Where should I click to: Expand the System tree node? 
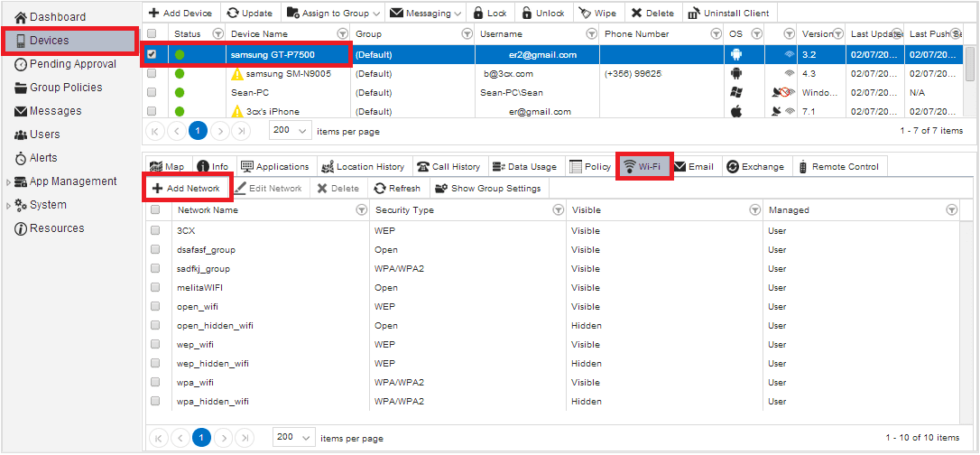[7, 205]
